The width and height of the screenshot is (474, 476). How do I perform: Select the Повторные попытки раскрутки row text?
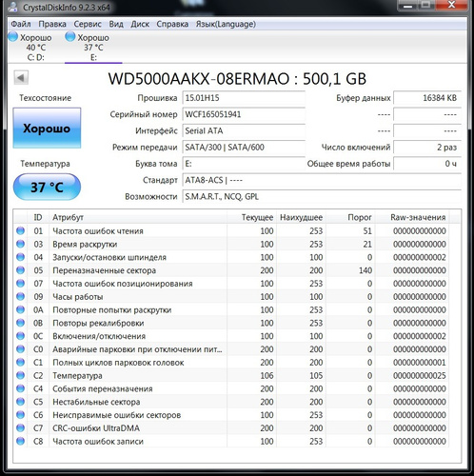pos(111,310)
